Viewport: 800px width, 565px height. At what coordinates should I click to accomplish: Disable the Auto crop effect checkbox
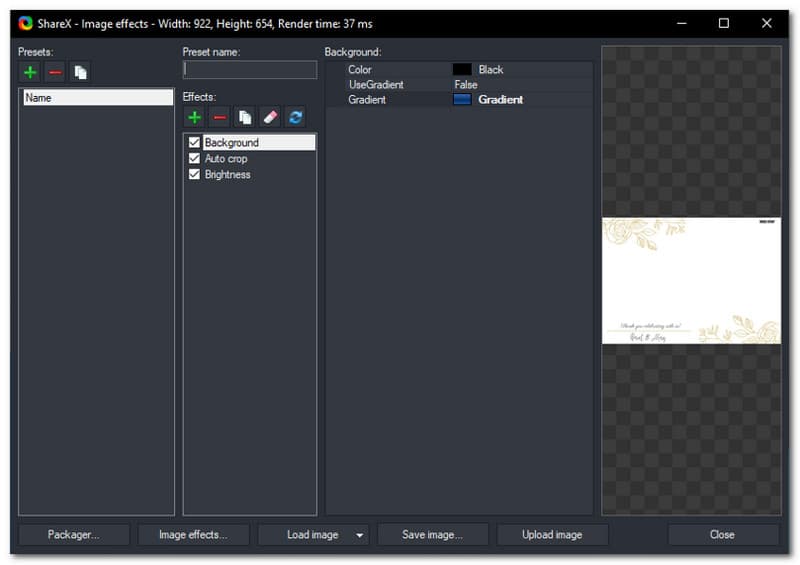point(194,159)
